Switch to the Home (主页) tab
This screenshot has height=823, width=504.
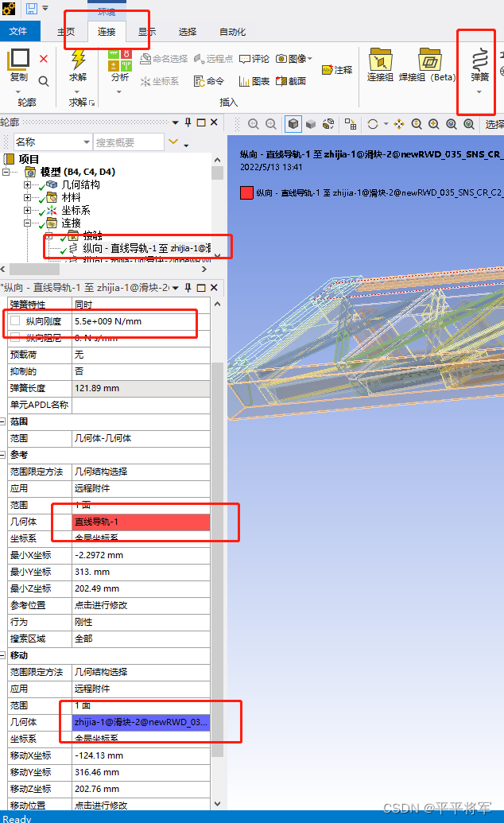(x=66, y=32)
